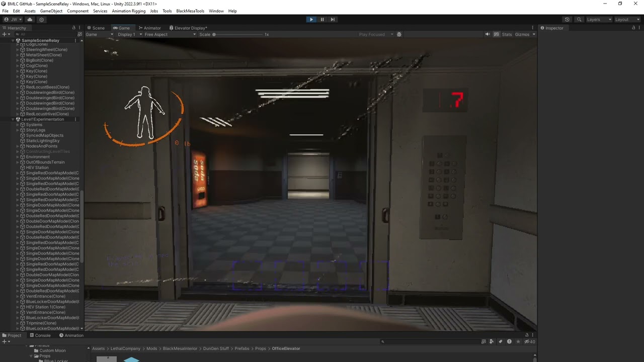Switch to the Console tab

tap(40, 335)
